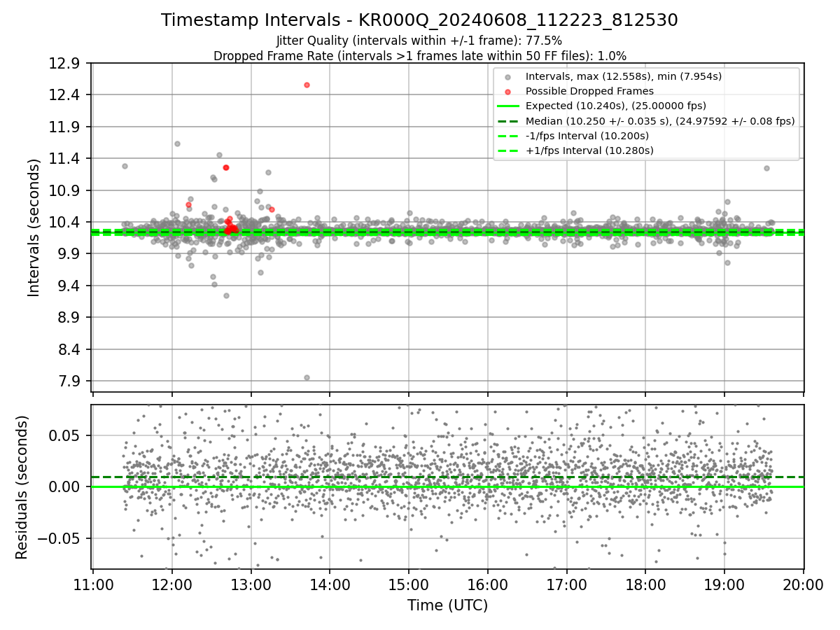Click the x-axis tick label '13:00'
The width and height of the screenshot is (840, 630).
click(251, 586)
